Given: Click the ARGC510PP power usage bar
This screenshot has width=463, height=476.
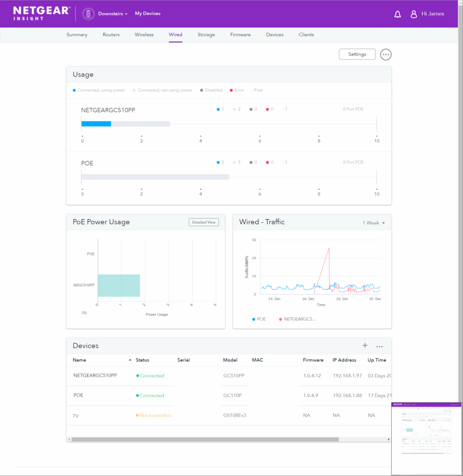Looking at the screenshot, I should [x=119, y=285].
